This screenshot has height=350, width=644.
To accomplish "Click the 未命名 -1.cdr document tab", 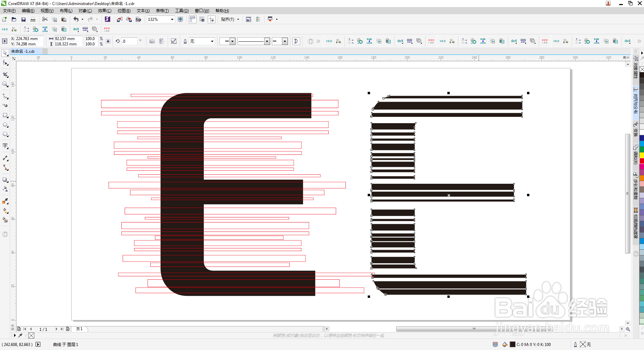I will tap(23, 51).
